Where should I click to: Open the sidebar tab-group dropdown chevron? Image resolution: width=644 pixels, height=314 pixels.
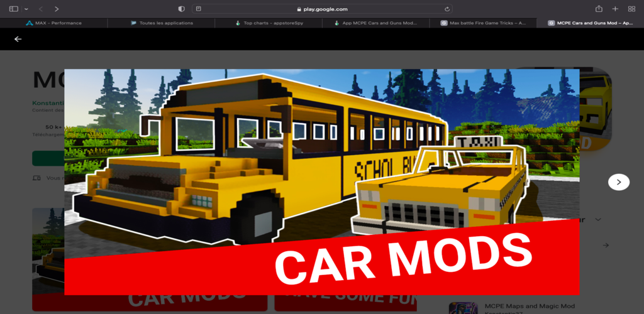tap(26, 9)
